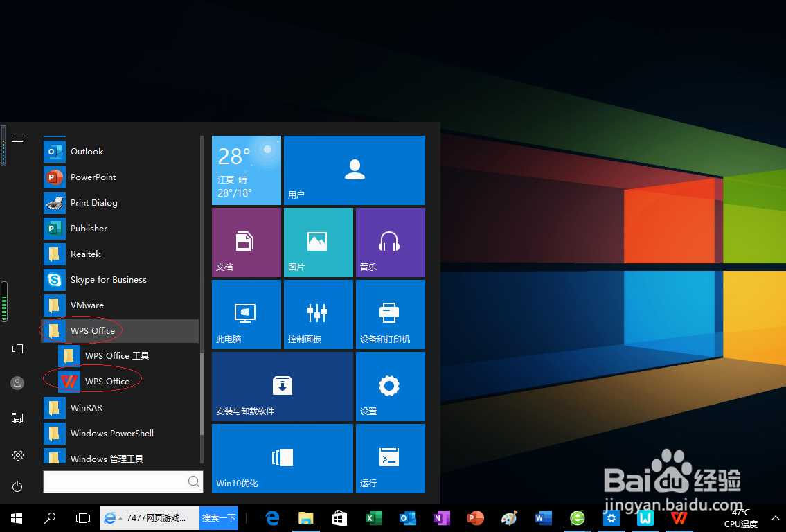786x532 pixels.
Task: Click the magnifier in Start search box
Action: [193, 481]
